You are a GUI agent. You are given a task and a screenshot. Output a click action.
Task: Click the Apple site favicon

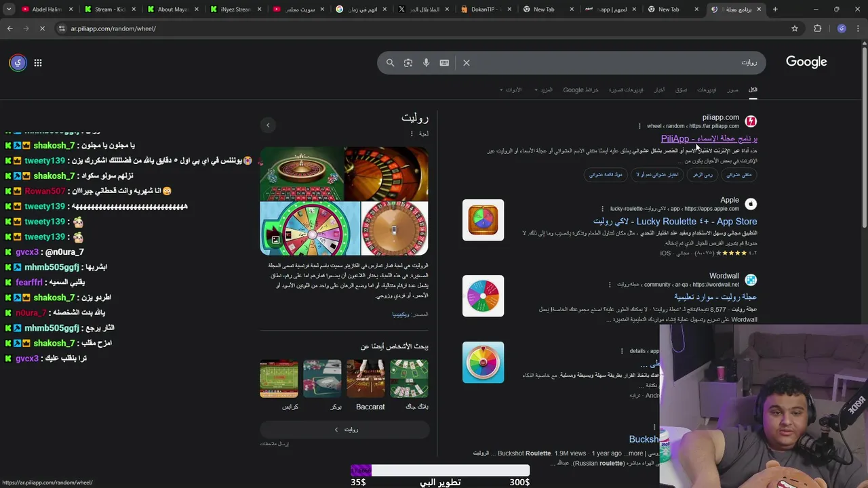tap(751, 204)
